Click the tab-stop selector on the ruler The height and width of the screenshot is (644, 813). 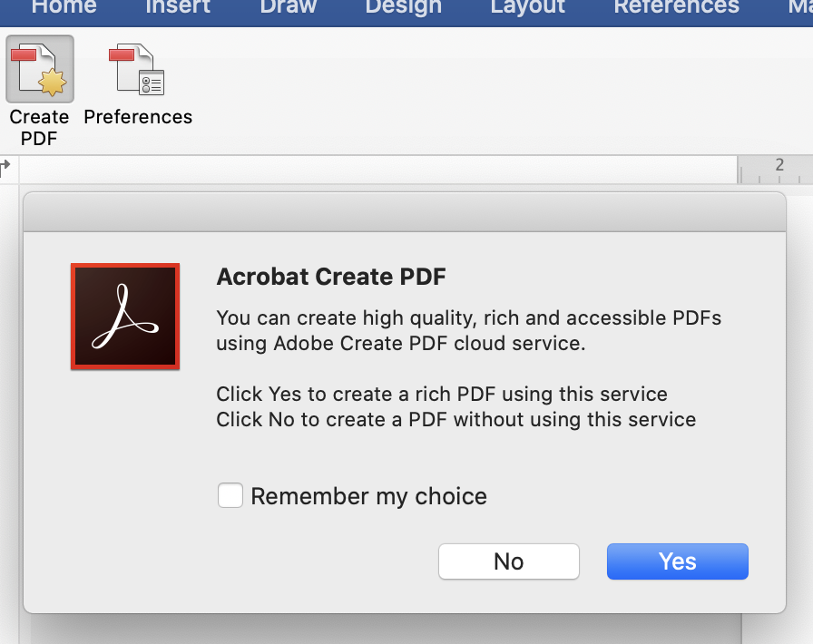coord(5,166)
